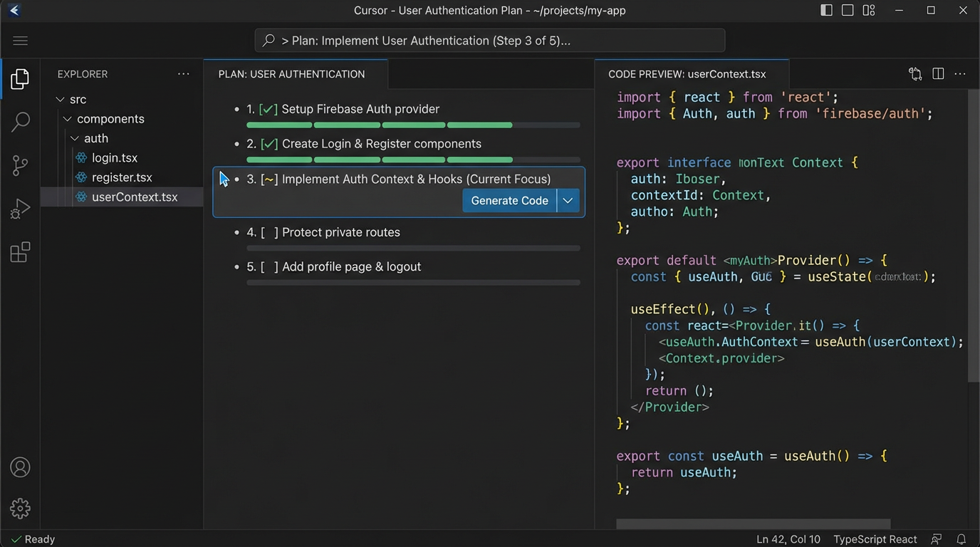The height and width of the screenshot is (547, 980).
Task: Select userContext.tsx in the file tree
Action: [135, 197]
